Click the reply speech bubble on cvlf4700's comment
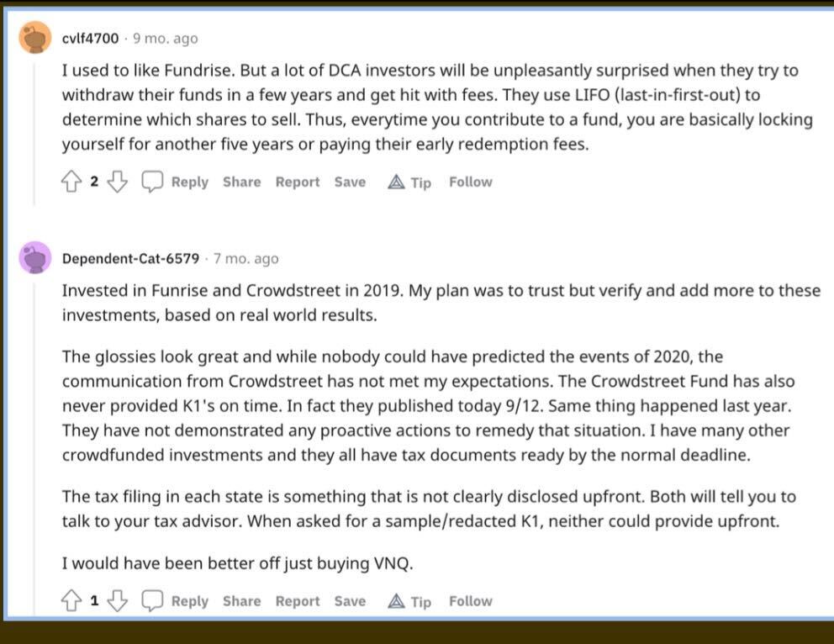The width and height of the screenshot is (834, 644). [x=151, y=182]
